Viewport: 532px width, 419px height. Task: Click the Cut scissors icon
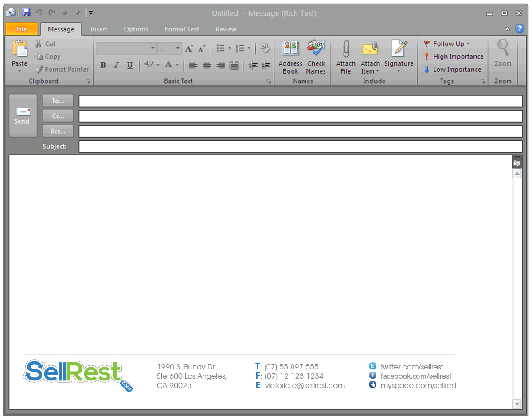pos(39,44)
